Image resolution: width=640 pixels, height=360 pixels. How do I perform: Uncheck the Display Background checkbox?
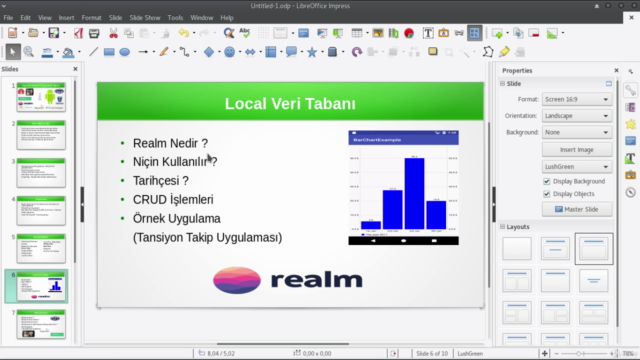click(x=547, y=181)
